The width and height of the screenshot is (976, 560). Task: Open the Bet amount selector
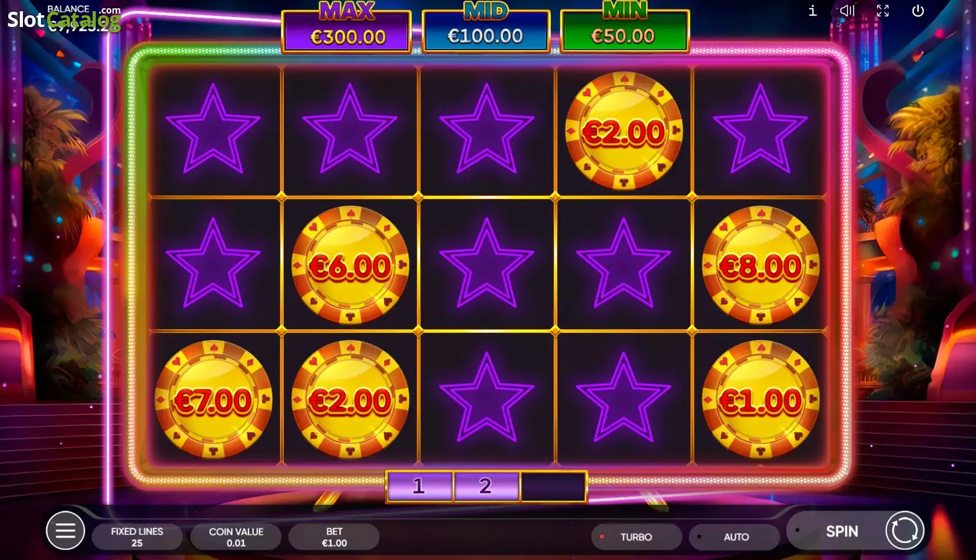[334, 537]
